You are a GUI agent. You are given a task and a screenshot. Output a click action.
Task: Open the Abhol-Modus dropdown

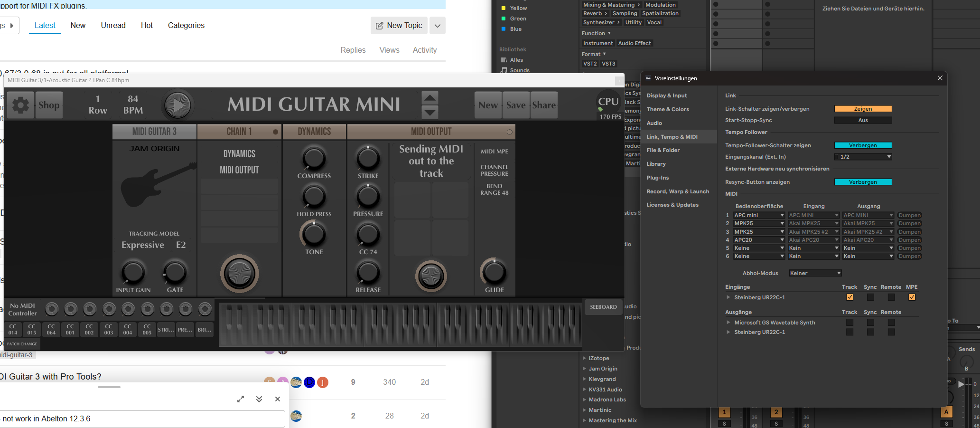(x=815, y=273)
